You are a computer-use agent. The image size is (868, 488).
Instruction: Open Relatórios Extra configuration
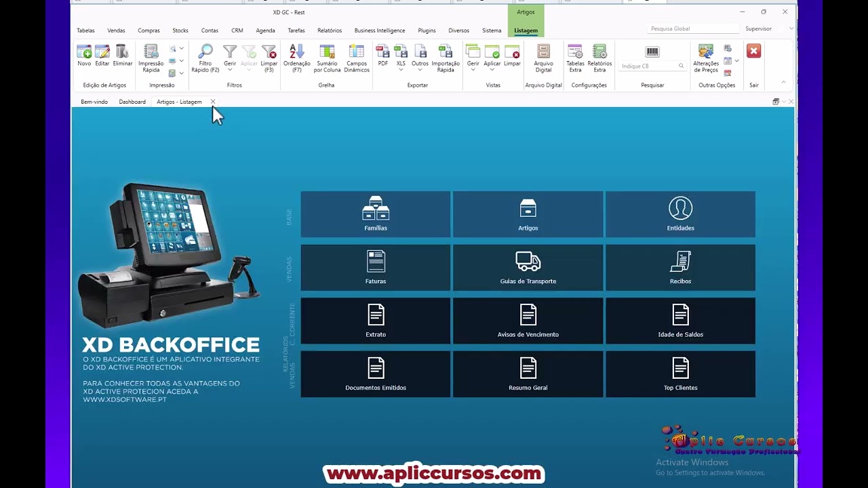(599, 58)
